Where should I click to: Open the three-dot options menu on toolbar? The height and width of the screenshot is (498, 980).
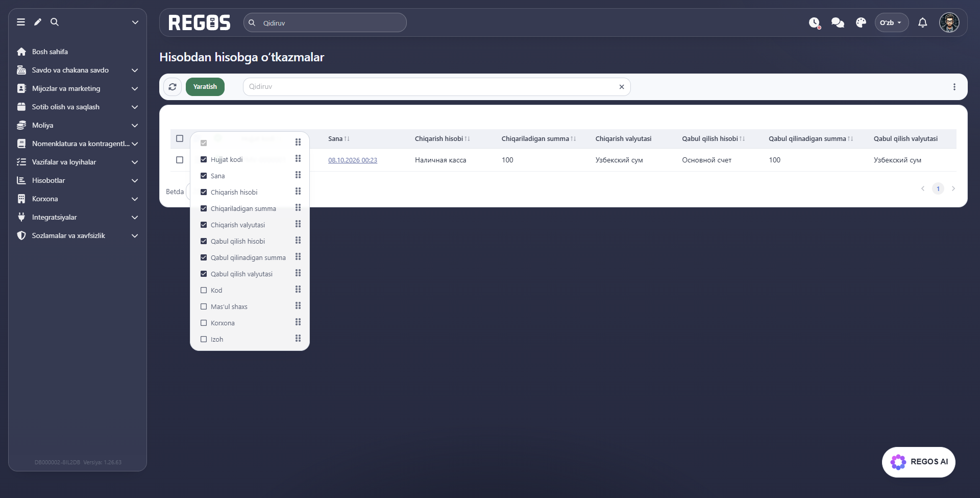point(954,87)
